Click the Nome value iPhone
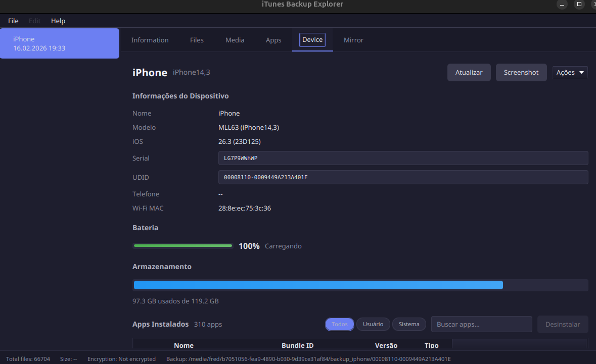 [229, 114]
